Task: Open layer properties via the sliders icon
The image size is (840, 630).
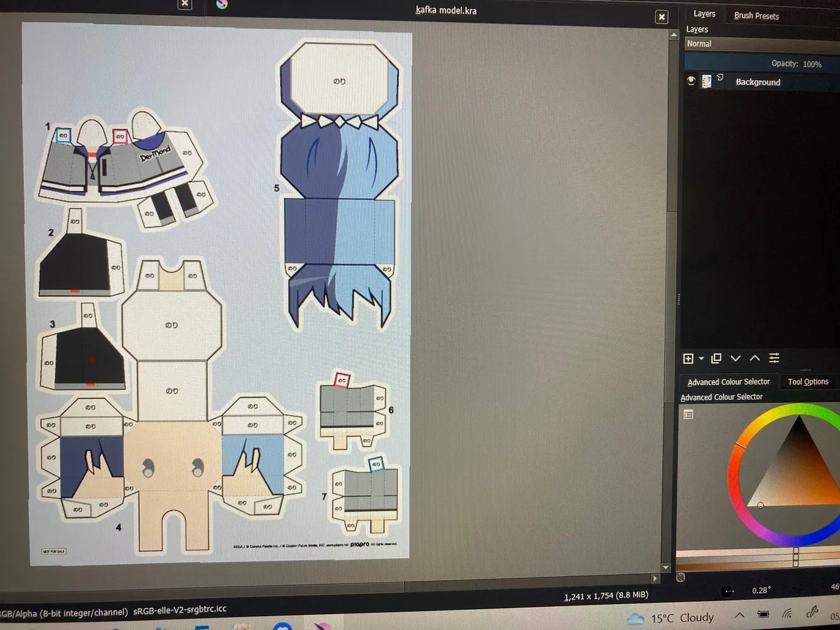Action: point(774,358)
